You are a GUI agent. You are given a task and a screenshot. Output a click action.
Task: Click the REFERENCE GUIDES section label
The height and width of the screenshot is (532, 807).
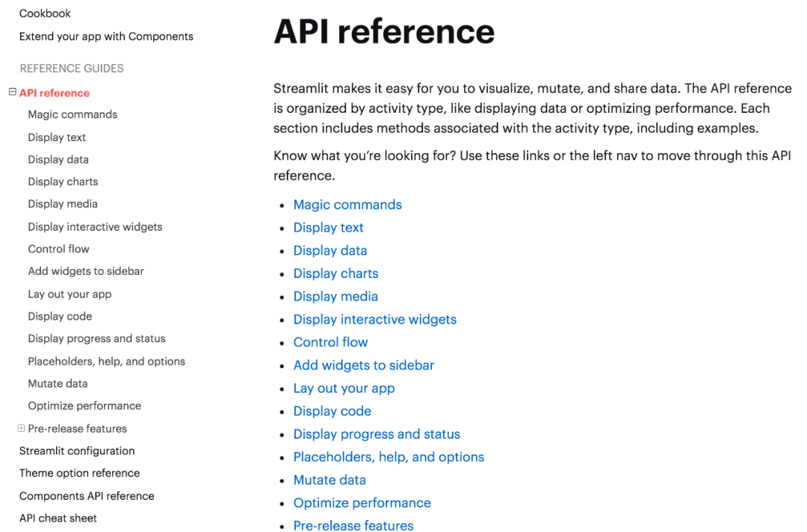pyautogui.click(x=72, y=69)
